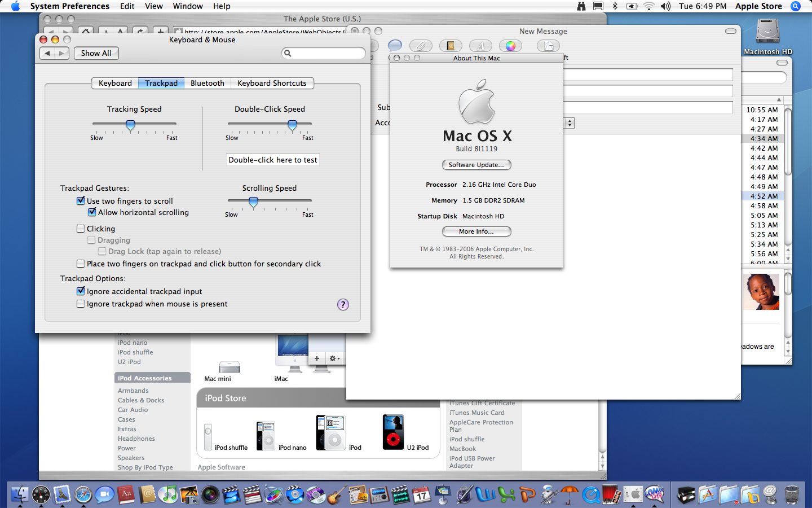Toggle Use two fingers to scroll

(81, 201)
